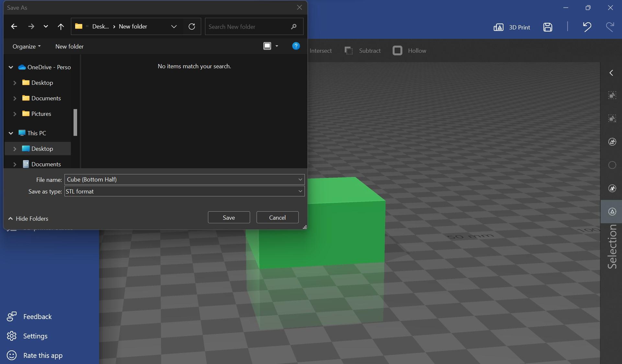Open 3D Print from the toolbar
The height and width of the screenshot is (364, 622).
513,27
